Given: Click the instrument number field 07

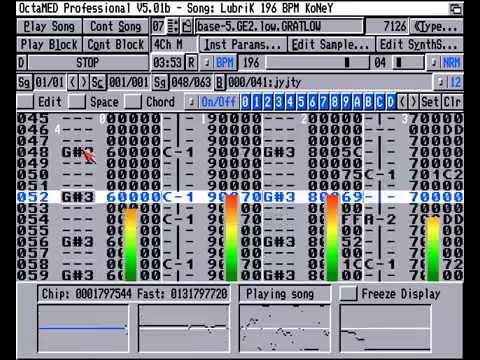Looking at the screenshot, I should 158,26.
